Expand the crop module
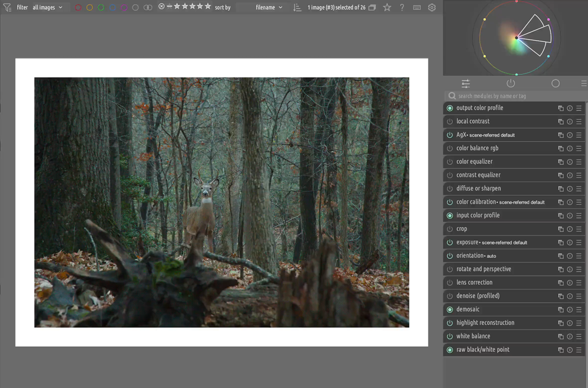The image size is (588, 388). pyautogui.click(x=462, y=229)
